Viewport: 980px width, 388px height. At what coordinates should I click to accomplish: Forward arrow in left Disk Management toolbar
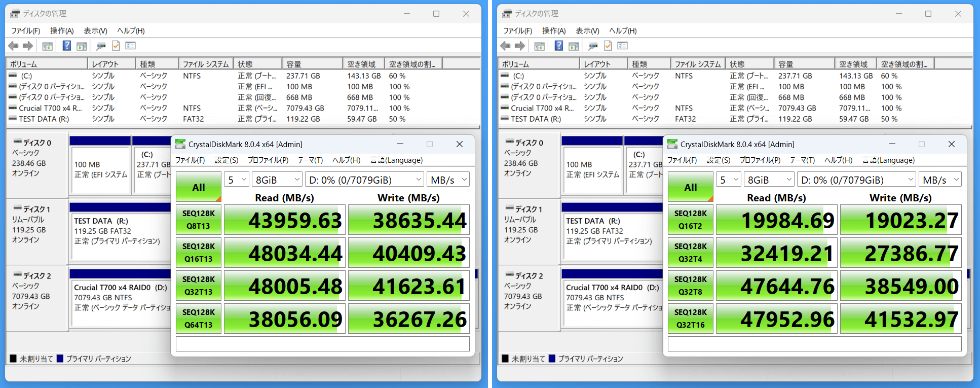pos(28,46)
